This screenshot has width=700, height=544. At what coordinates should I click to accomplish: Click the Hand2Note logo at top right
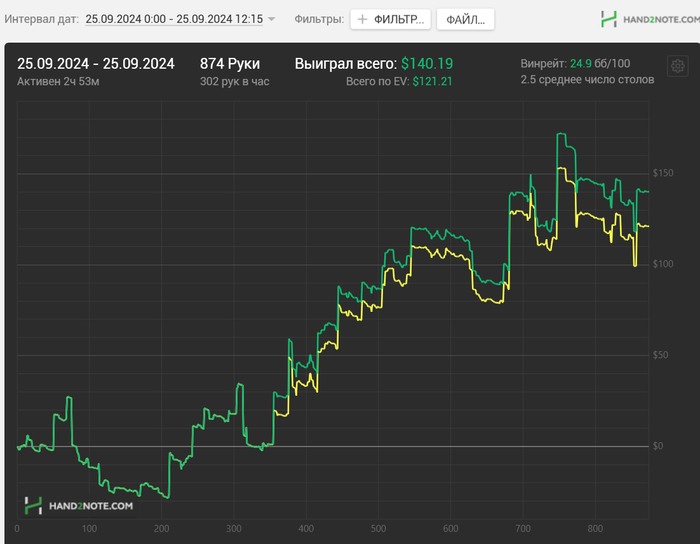pos(650,19)
